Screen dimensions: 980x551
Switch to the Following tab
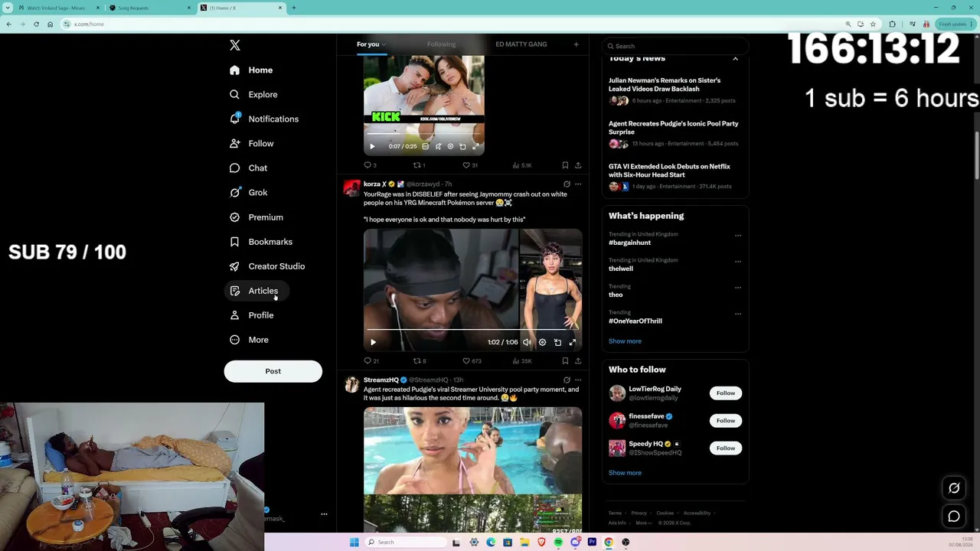click(441, 44)
